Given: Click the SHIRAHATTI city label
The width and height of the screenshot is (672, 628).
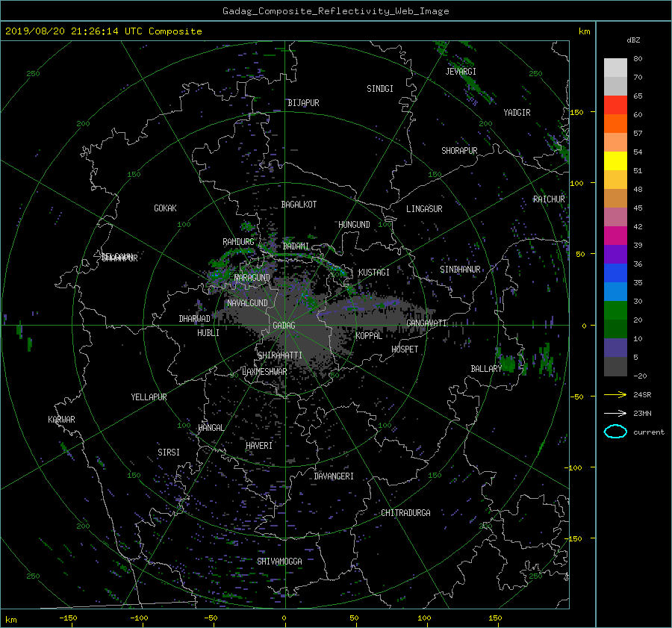Looking at the screenshot, I should [x=280, y=355].
